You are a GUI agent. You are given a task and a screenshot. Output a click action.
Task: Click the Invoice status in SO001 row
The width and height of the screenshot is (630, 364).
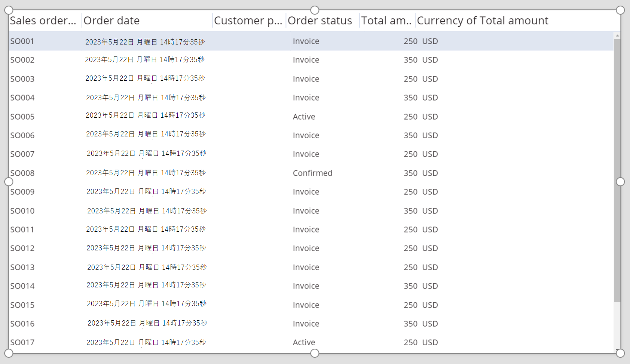tap(306, 41)
